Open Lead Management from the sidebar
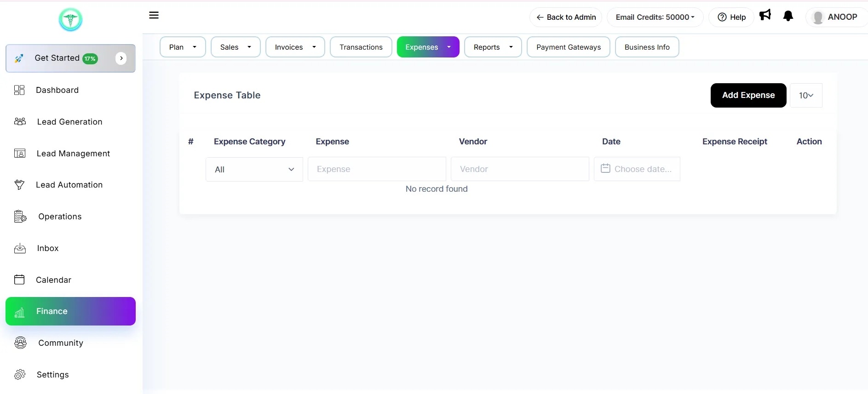868x394 pixels. point(74,154)
